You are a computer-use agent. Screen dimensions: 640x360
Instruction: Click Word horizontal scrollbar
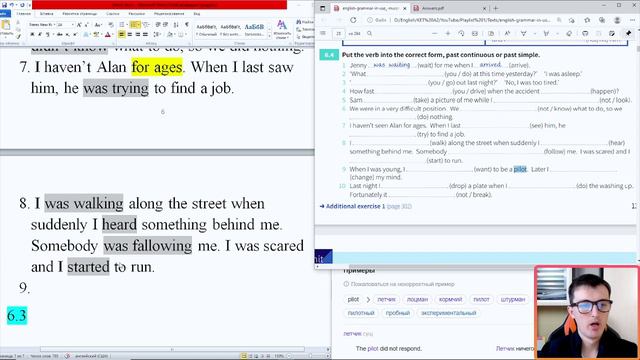pyautogui.click(x=172, y=349)
